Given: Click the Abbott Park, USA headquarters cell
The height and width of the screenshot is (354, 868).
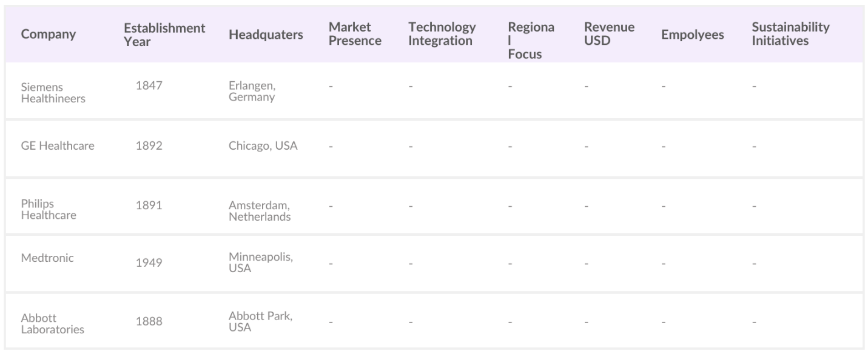Looking at the screenshot, I should (x=260, y=321).
